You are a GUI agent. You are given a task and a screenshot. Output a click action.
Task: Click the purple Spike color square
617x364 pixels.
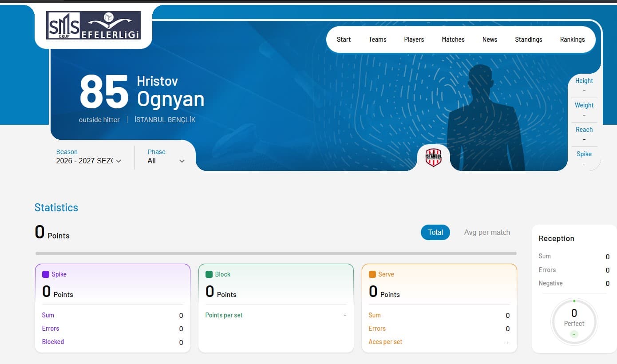[x=46, y=274]
